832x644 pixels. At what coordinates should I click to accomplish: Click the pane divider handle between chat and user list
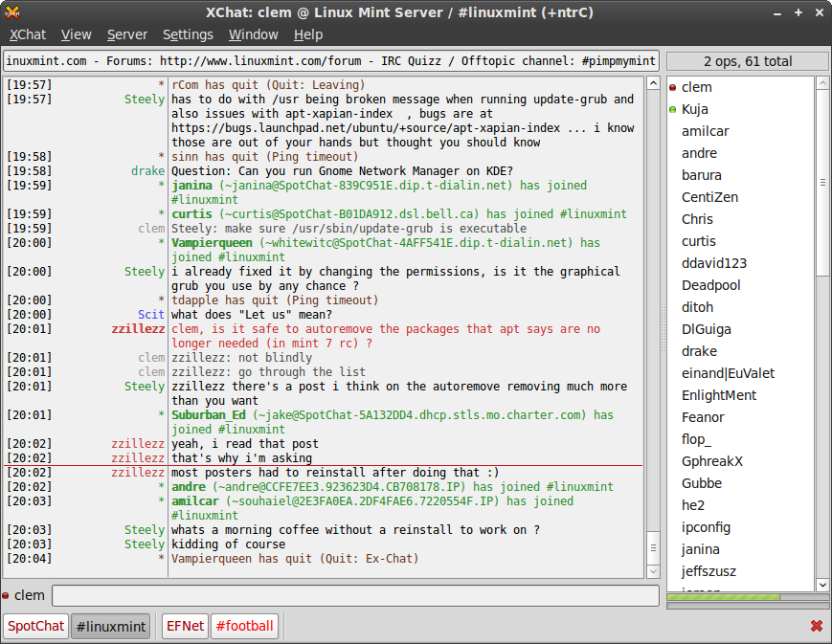tap(663, 329)
